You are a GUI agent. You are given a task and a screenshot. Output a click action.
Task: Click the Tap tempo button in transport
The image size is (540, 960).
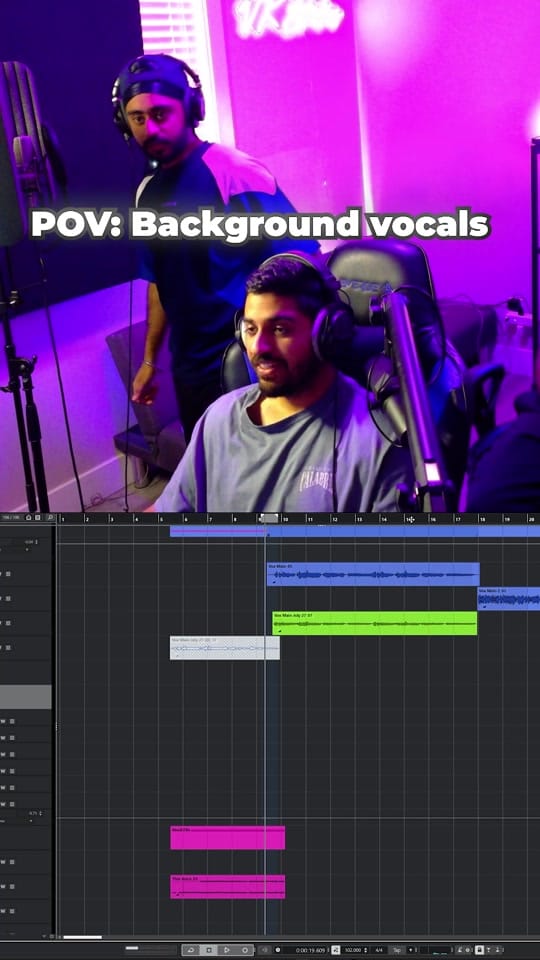pos(397,950)
